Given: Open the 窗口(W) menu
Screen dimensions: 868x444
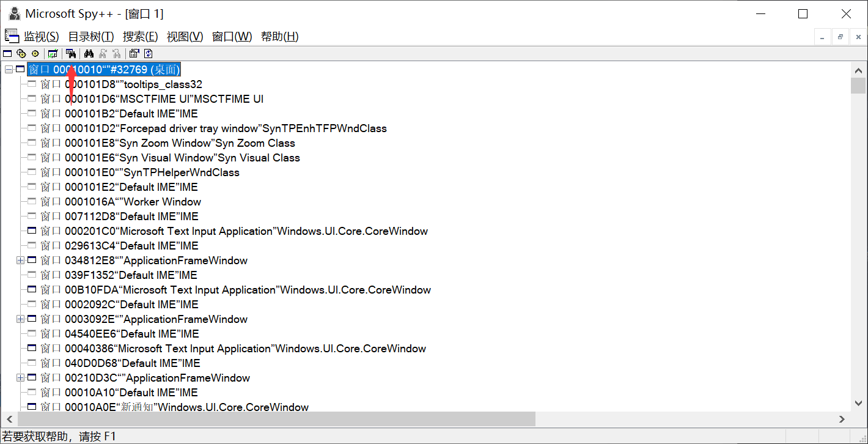Looking at the screenshot, I should point(232,37).
